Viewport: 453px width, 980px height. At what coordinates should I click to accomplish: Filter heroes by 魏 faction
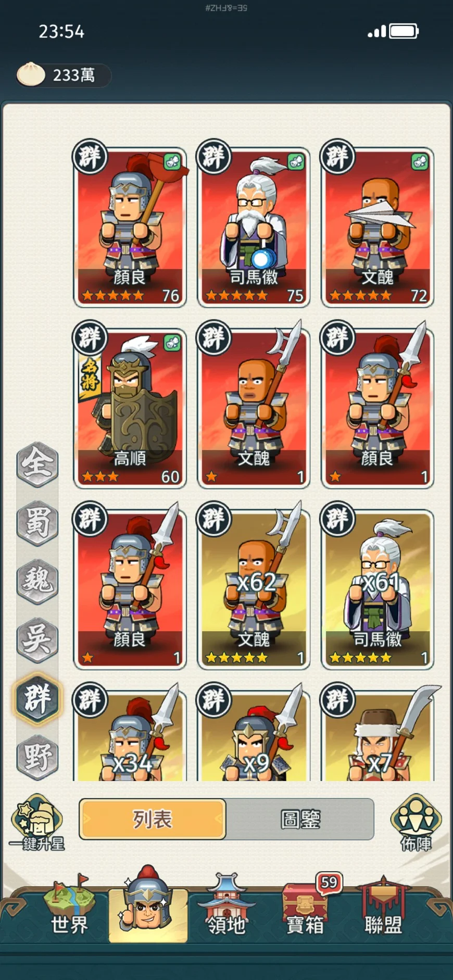pyautogui.click(x=37, y=581)
